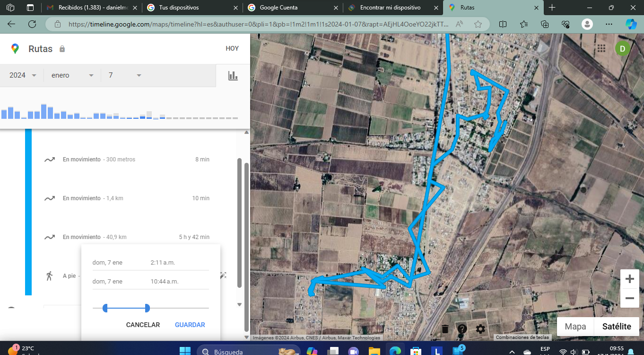Image resolution: width=644 pixels, height=355 pixels.
Task: Open File Explorer from the taskbar
Action: pyautogui.click(x=374, y=351)
